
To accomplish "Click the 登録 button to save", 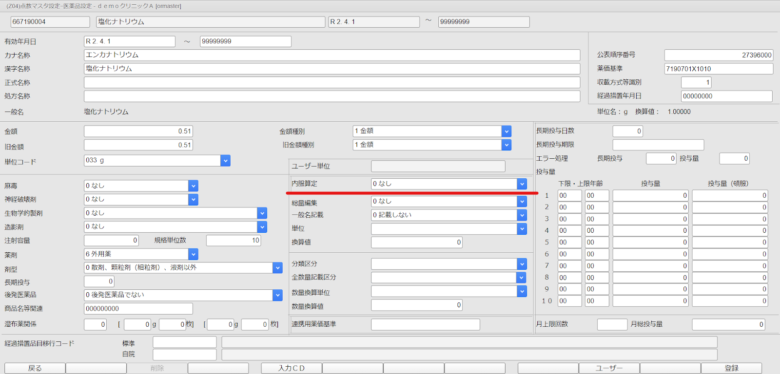I will pos(731,368).
